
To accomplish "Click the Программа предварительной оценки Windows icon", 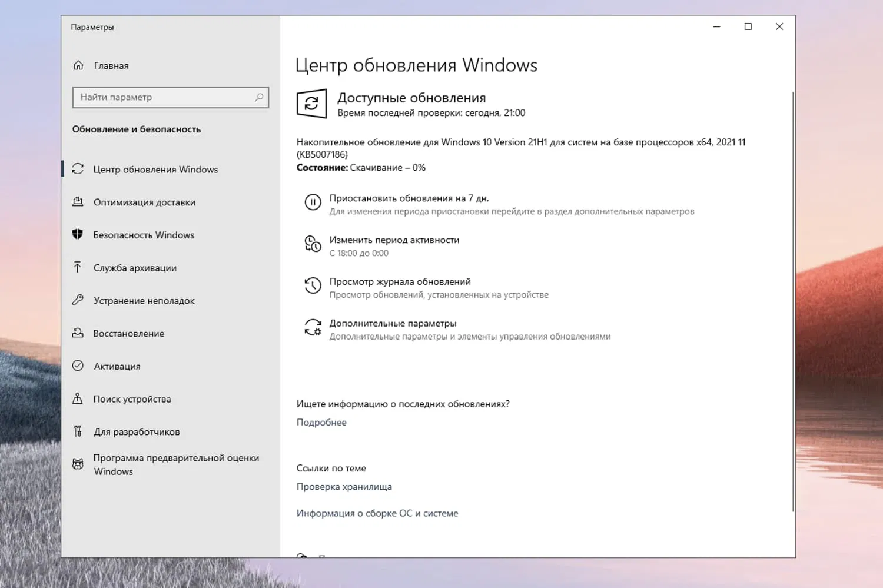I will tap(78, 464).
